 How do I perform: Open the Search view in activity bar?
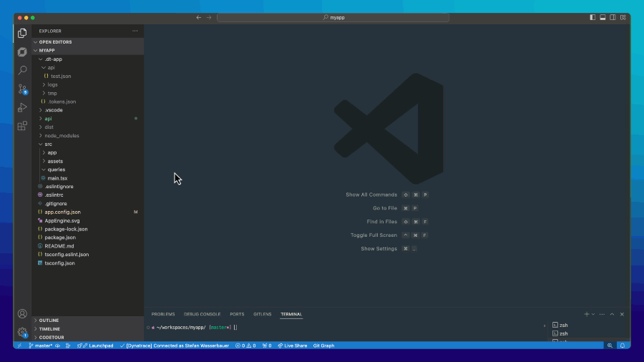[x=22, y=70]
